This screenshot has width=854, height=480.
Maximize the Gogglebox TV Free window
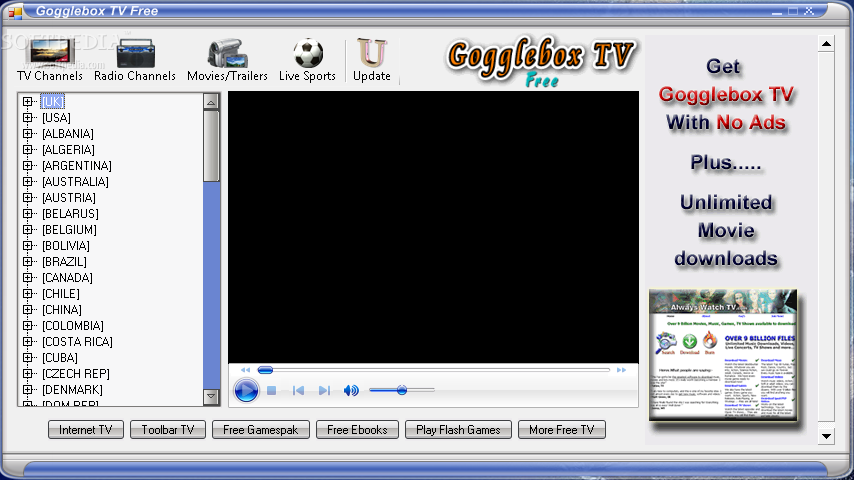(793, 11)
